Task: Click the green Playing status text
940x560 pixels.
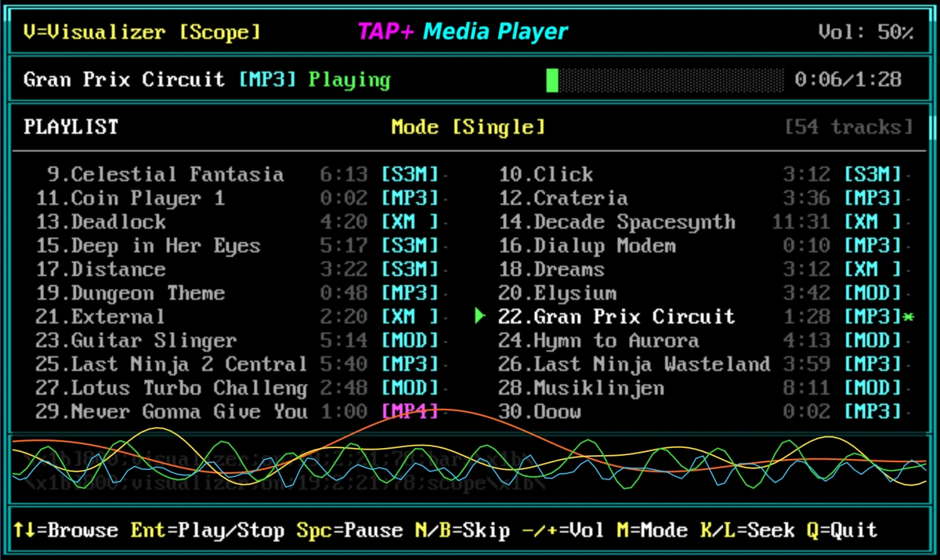Action: pos(349,80)
